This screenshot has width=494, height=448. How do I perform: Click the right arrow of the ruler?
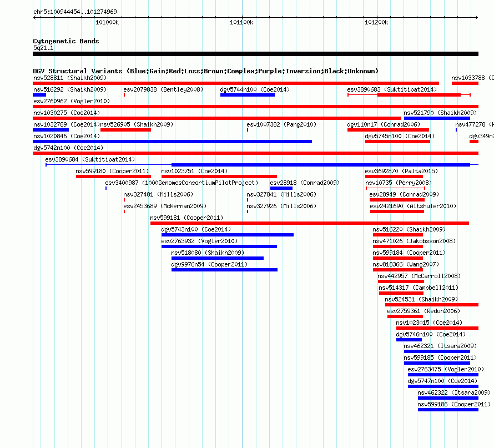[x=477, y=17]
